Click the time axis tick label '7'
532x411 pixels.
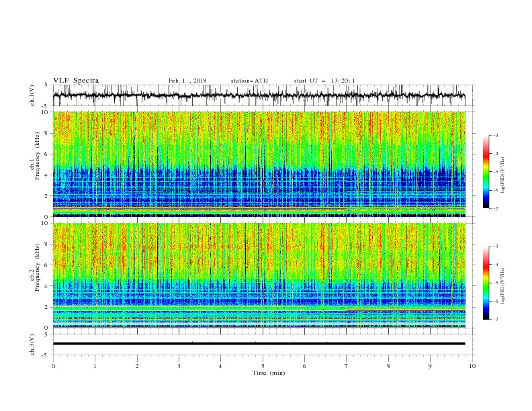[x=347, y=366]
